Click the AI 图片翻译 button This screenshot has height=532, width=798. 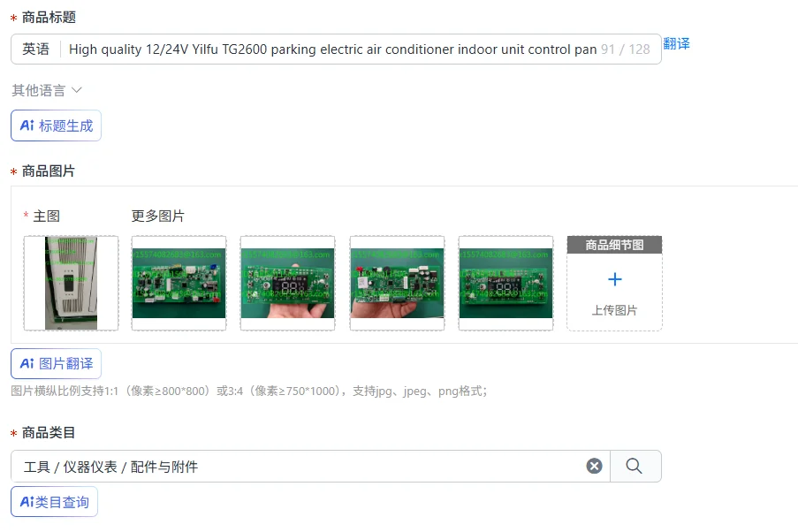click(x=56, y=363)
